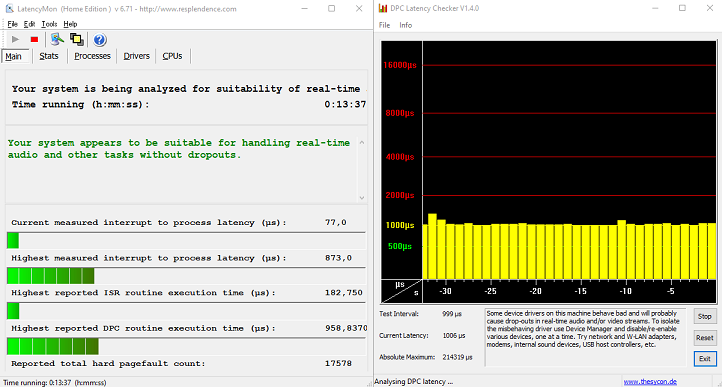Image resolution: width=722 pixels, height=387 pixels.
Task: Click the 873,0 highest latency value
Action: [x=338, y=258]
